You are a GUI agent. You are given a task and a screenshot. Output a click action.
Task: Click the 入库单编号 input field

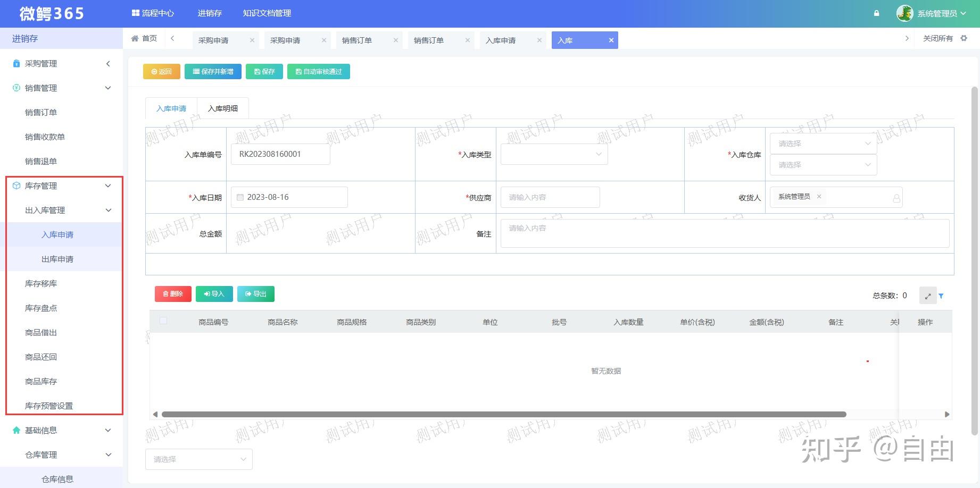coord(280,154)
